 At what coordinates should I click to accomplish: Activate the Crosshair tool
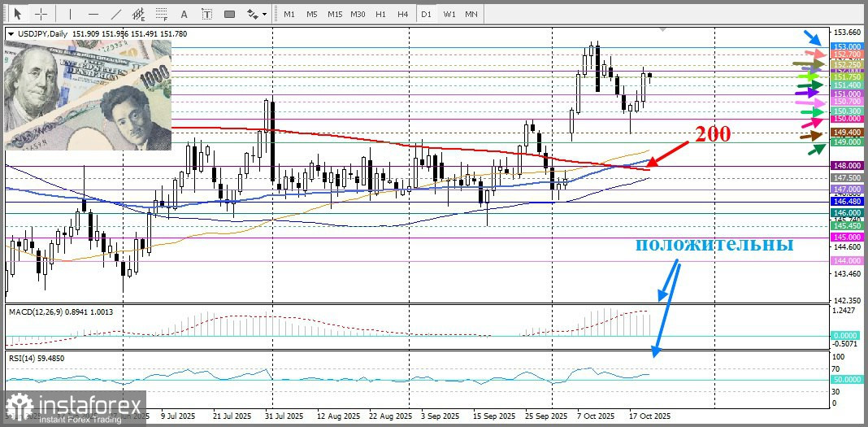pos(41,14)
